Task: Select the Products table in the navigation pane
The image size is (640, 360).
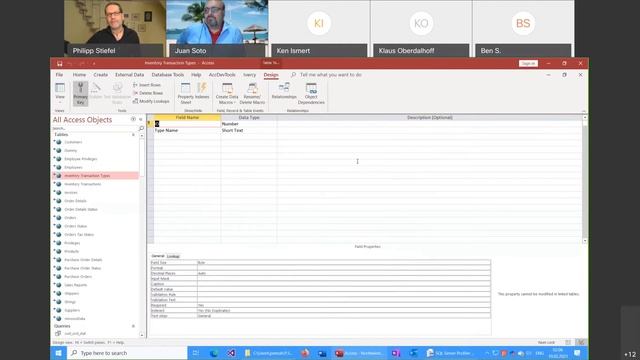Action: pyautogui.click(x=71, y=251)
